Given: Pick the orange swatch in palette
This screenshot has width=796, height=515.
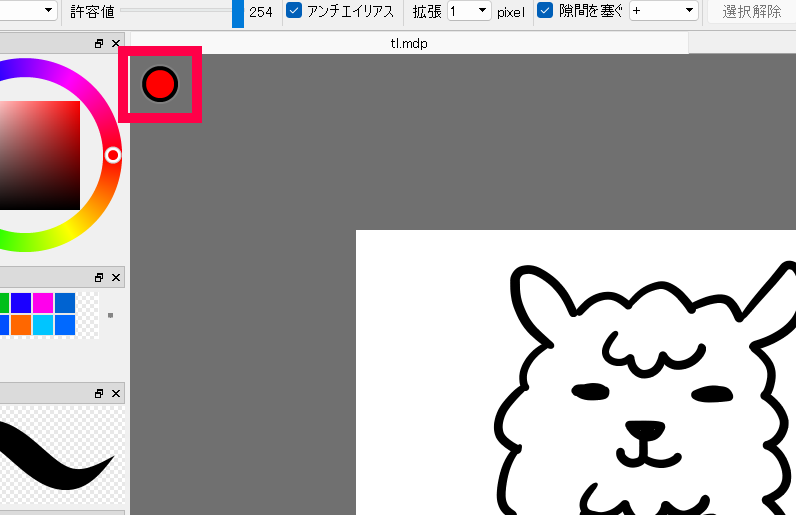Looking at the screenshot, I should click(21, 325).
